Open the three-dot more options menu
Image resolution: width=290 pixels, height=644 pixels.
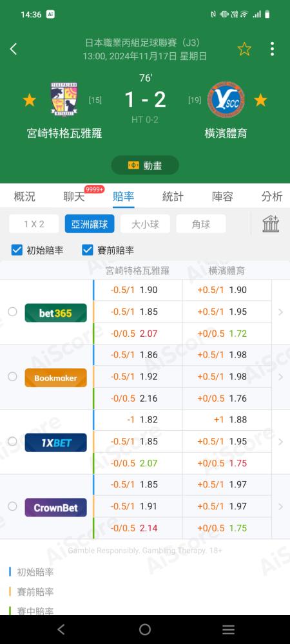272,50
